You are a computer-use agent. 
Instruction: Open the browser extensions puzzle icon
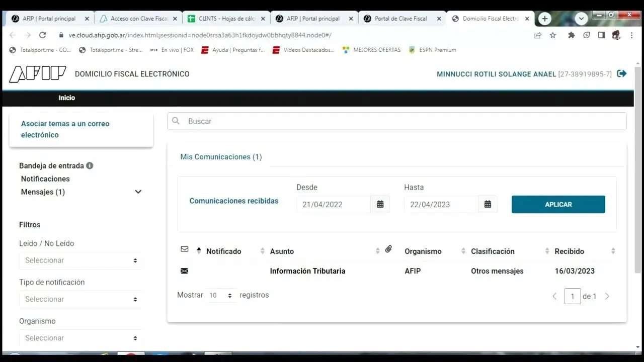pyautogui.click(x=571, y=35)
